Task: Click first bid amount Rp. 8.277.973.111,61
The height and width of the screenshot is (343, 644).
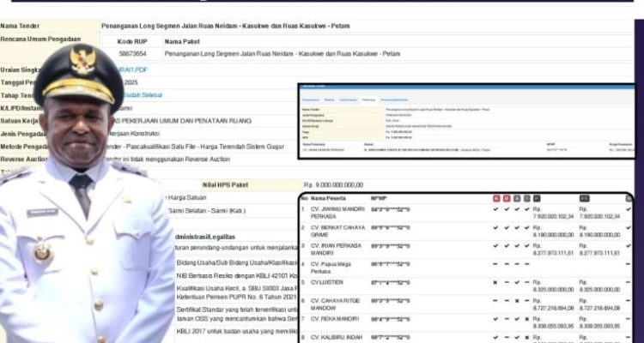Action: pos(553,249)
